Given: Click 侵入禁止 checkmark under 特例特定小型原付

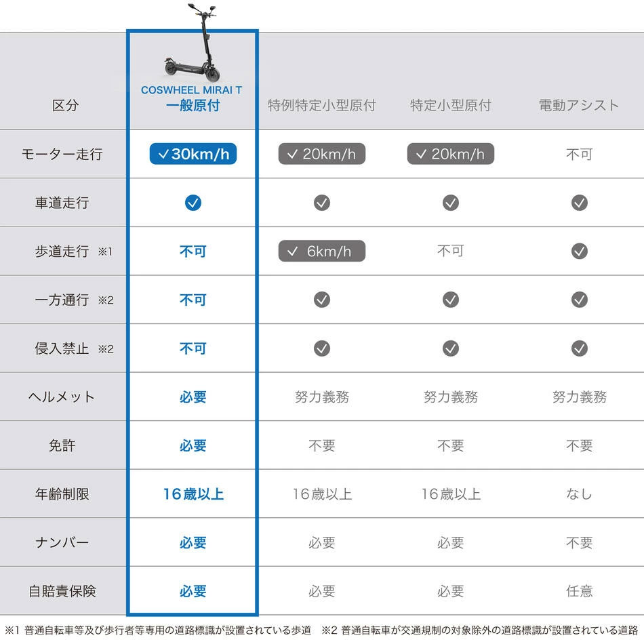Looking at the screenshot, I should point(322,348).
